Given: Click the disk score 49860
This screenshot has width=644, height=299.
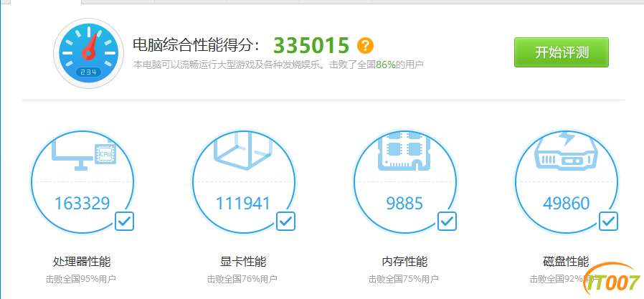Looking at the screenshot, I should [566, 204].
